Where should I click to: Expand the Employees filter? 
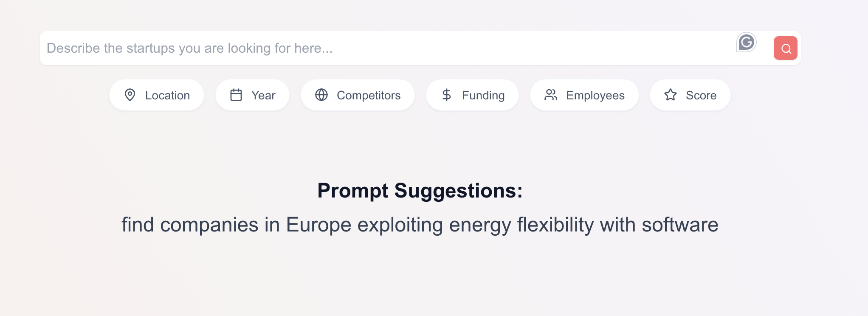coord(595,95)
